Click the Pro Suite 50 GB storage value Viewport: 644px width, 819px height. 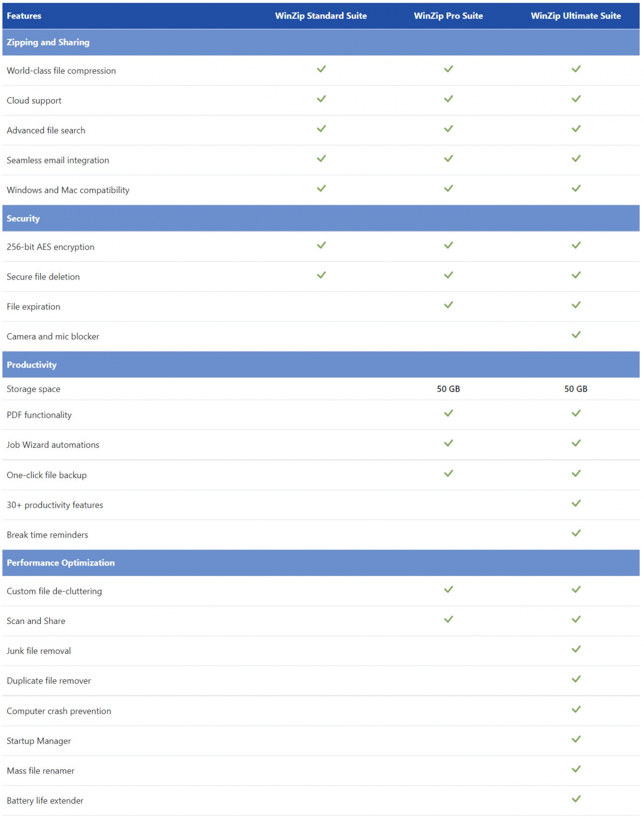click(448, 389)
